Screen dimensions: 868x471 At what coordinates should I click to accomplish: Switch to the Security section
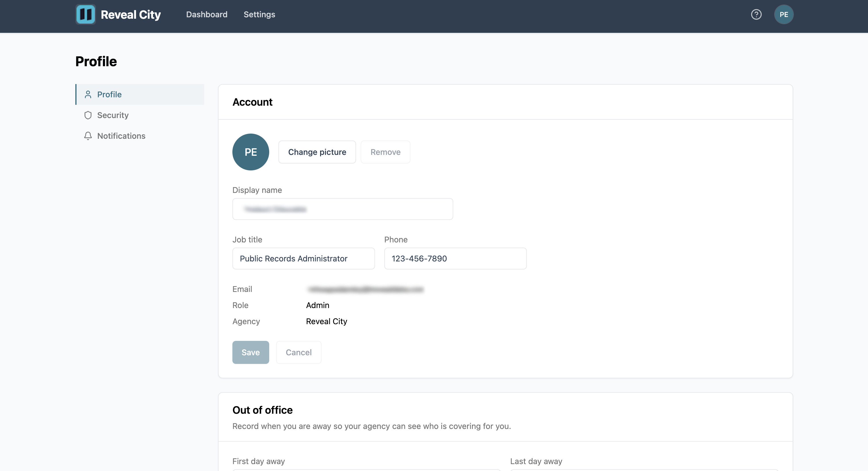click(140, 115)
